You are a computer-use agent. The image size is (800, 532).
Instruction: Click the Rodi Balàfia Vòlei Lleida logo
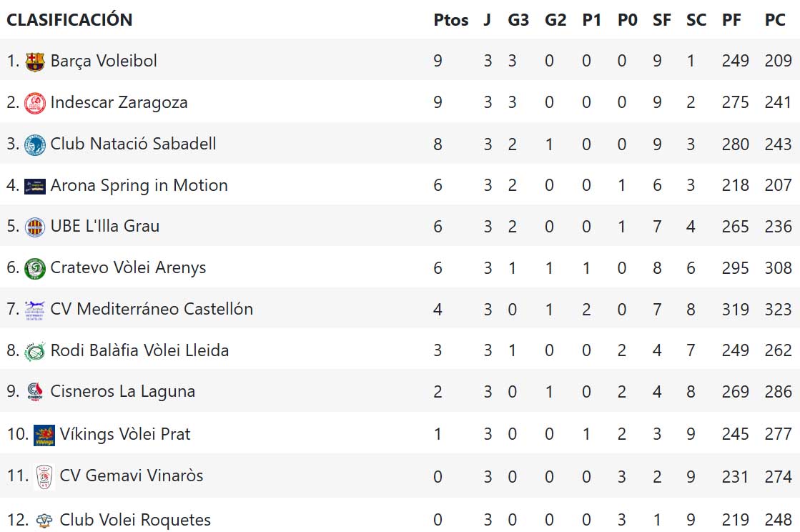click(34, 351)
